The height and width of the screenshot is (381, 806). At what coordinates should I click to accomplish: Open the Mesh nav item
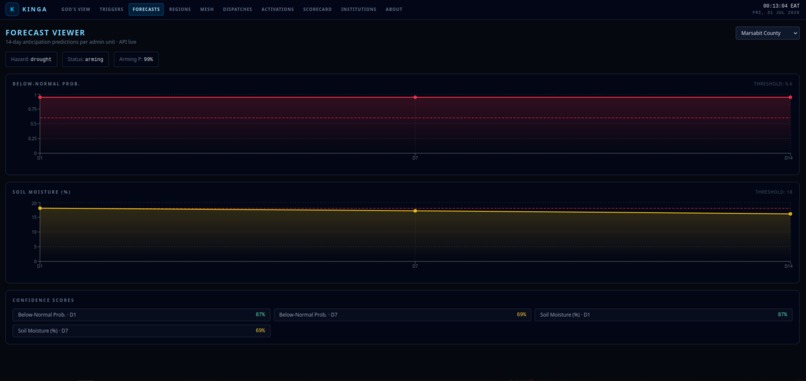(207, 9)
